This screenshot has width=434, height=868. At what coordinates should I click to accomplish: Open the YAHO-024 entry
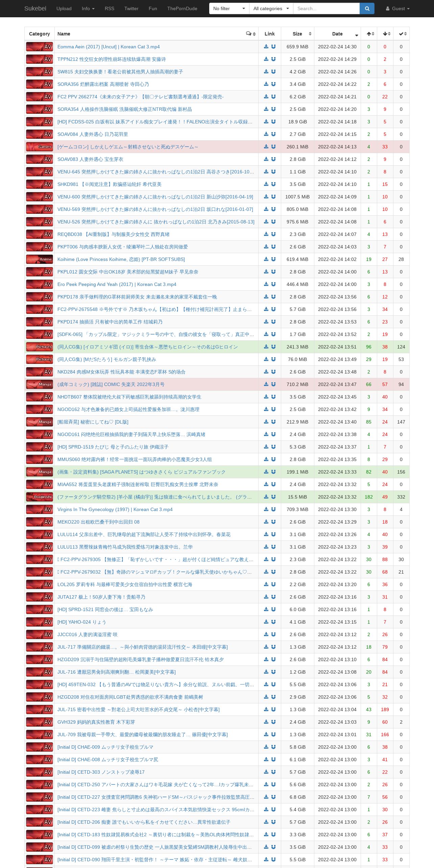(x=82, y=622)
